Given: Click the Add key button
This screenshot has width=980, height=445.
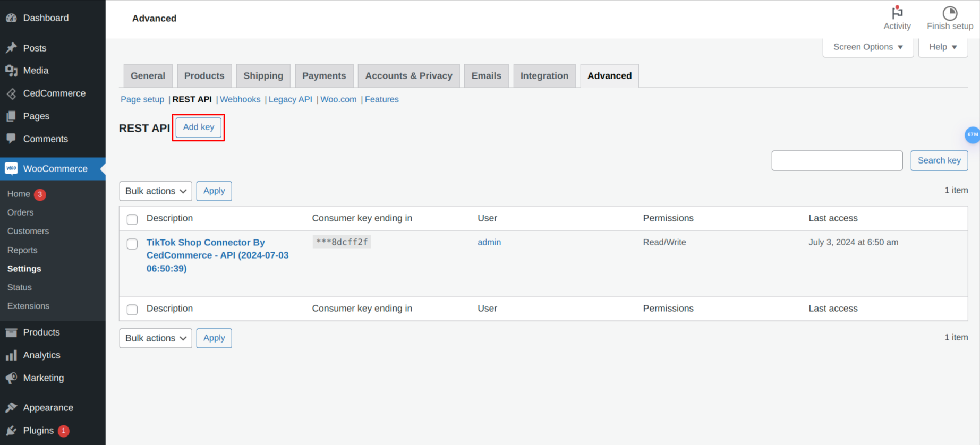Looking at the screenshot, I should coord(199,127).
